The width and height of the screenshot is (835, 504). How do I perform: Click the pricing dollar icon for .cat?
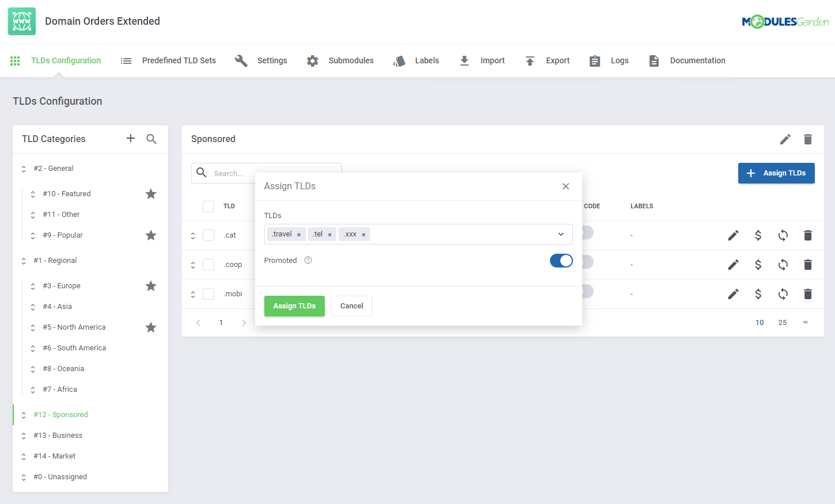[x=758, y=235]
